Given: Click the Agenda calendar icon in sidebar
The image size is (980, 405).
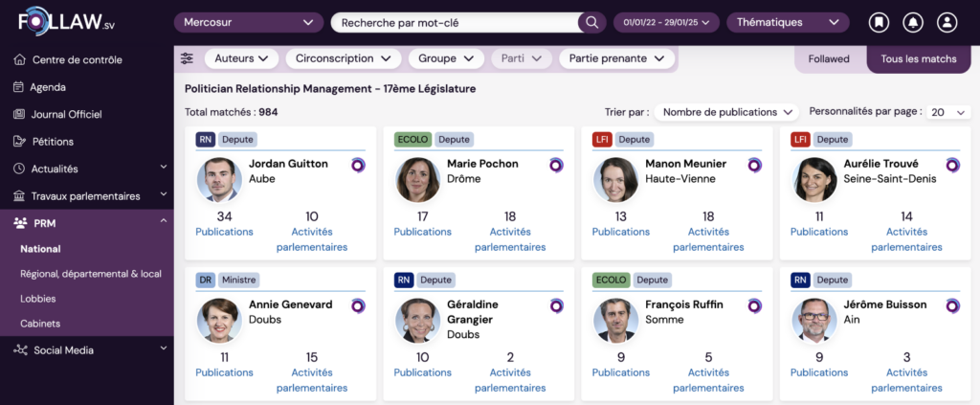Looking at the screenshot, I should point(19,87).
